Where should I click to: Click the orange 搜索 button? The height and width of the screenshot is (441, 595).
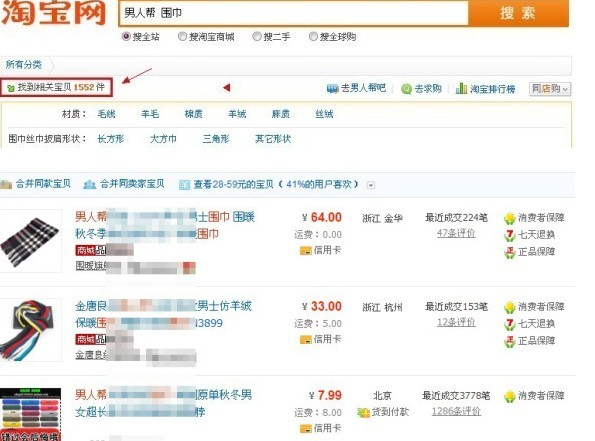[518, 13]
